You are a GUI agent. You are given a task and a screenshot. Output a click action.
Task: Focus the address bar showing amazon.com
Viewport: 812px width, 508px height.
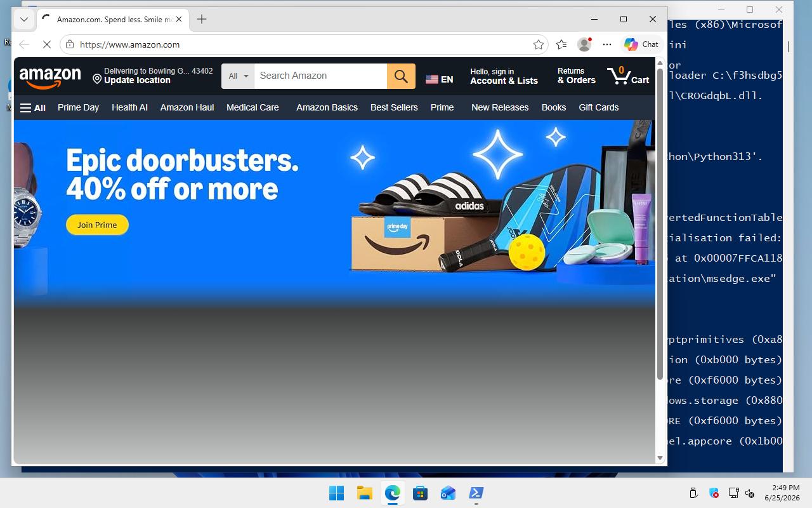tap(303, 44)
